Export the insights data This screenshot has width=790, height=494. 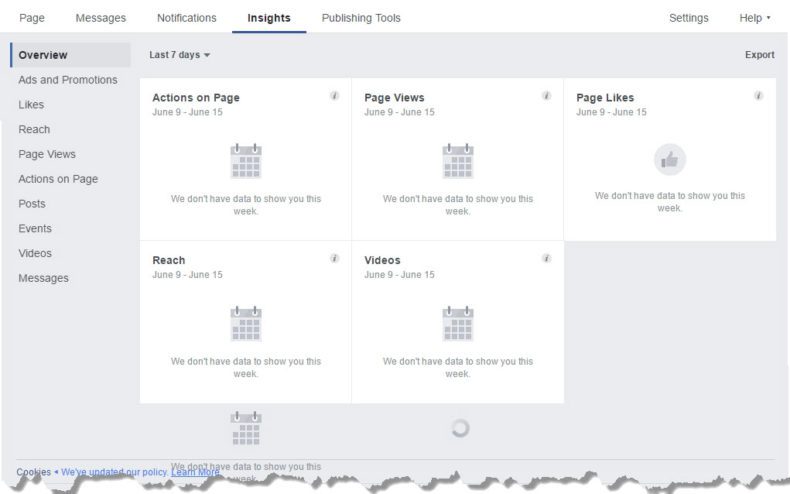coord(759,55)
